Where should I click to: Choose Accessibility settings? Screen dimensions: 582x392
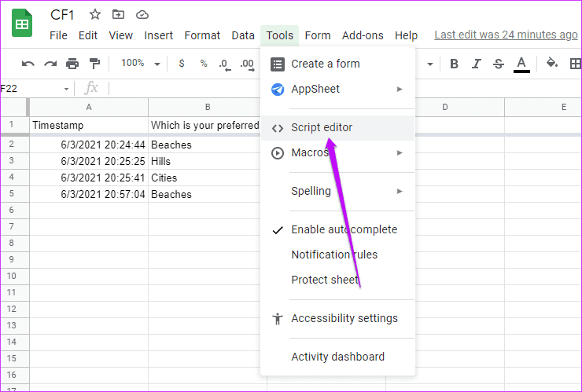[337, 319]
